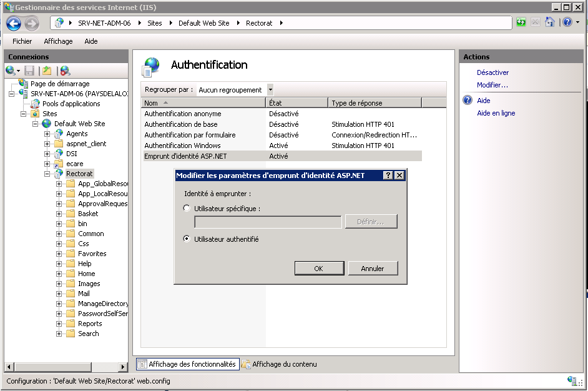588x391 pixels.
Task: Click the delete connection icon in Connexions
Action: point(64,71)
